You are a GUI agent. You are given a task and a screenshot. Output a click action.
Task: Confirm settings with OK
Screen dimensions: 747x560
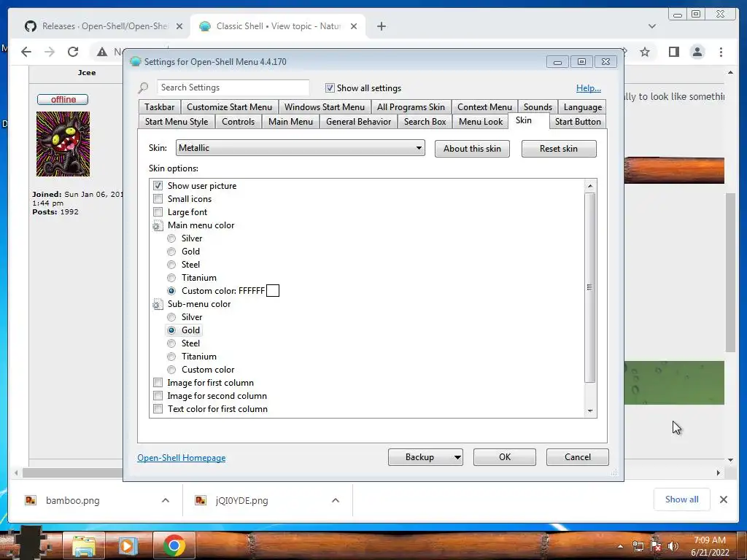point(505,457)
